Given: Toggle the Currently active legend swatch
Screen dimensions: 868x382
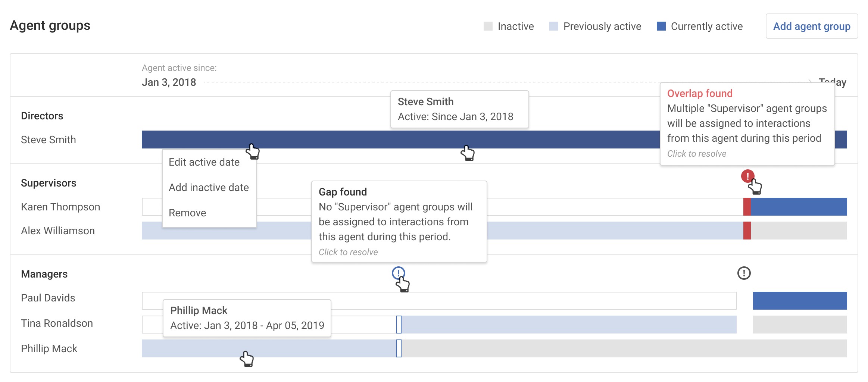Looking at the screenshot, I should pos(661,26).
